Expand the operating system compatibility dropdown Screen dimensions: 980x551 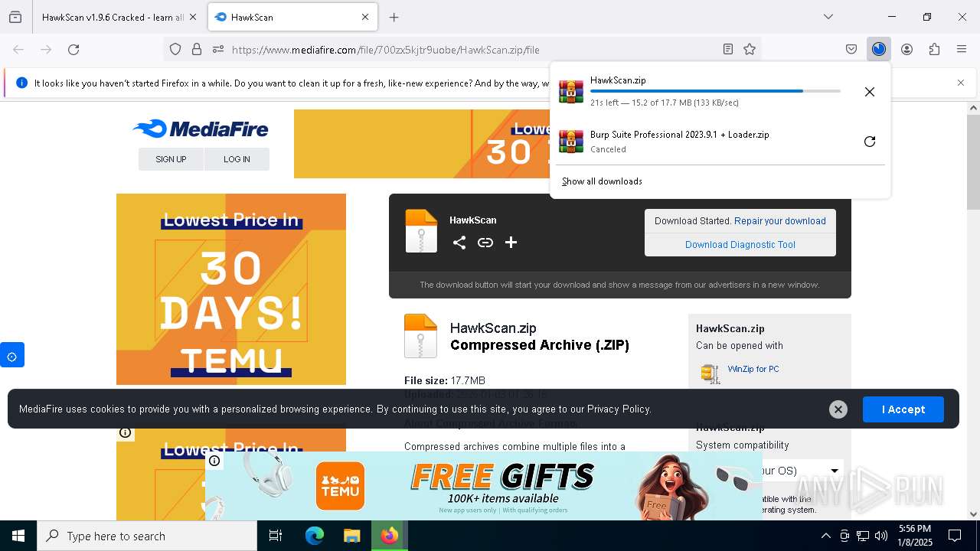point(834,471)
